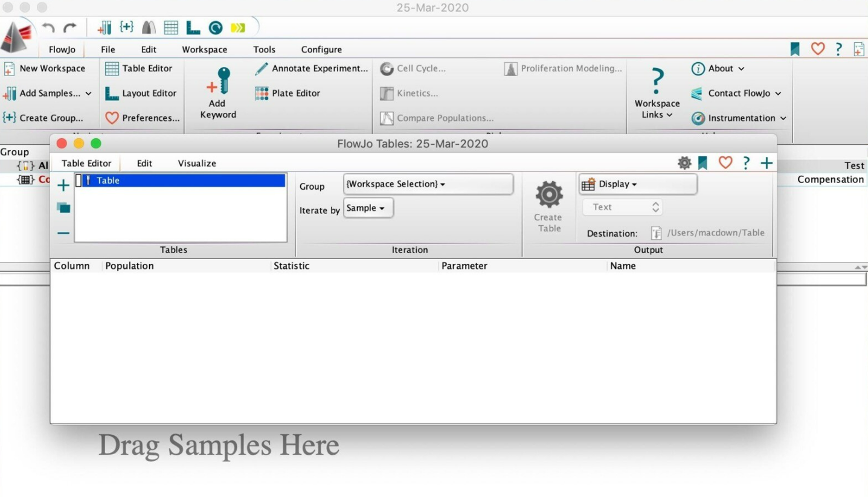The image size is (868, 497).
Task: Click new document icon in main window top right
Action: 858,49
